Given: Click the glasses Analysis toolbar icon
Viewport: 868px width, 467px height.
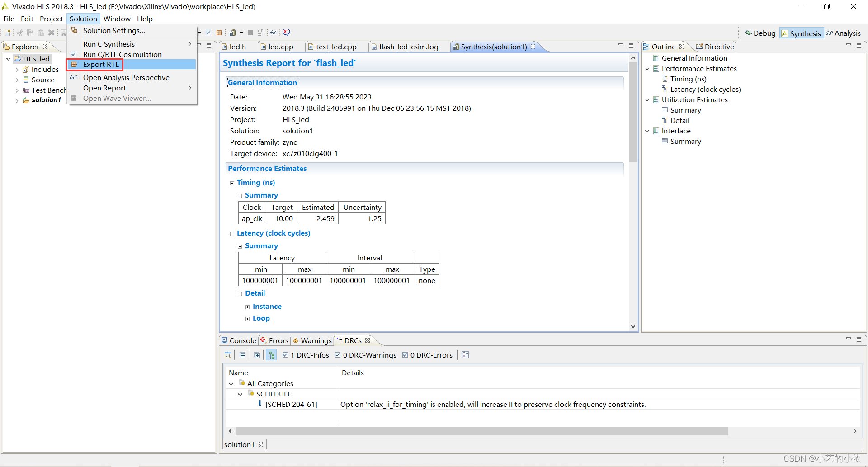Looking at the screenshot, I should [273, 33].
